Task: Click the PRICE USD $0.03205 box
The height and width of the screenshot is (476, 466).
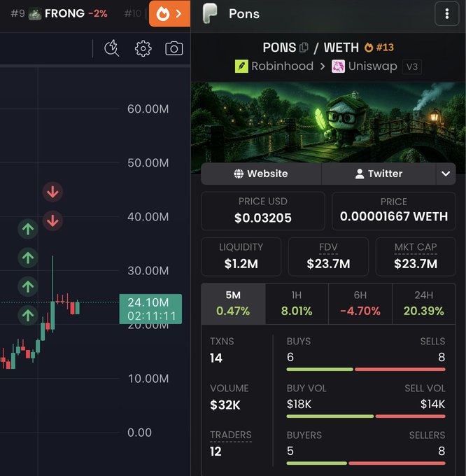Action: 262,211
